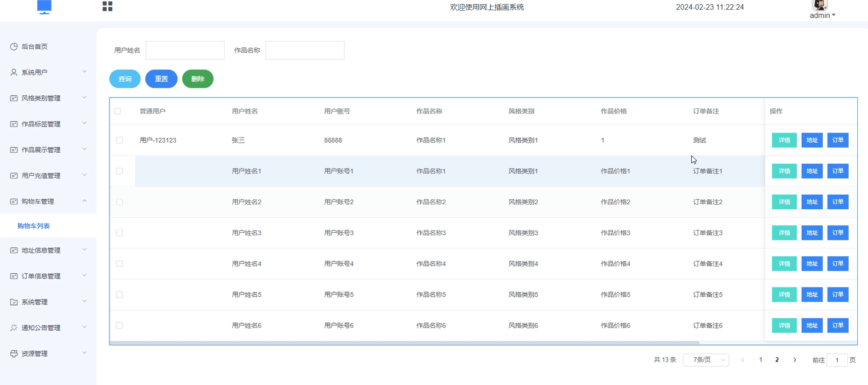Click 地址 button in 用户姓名2 row
This screenshot has width=868, height=385.
pos(812,202)
